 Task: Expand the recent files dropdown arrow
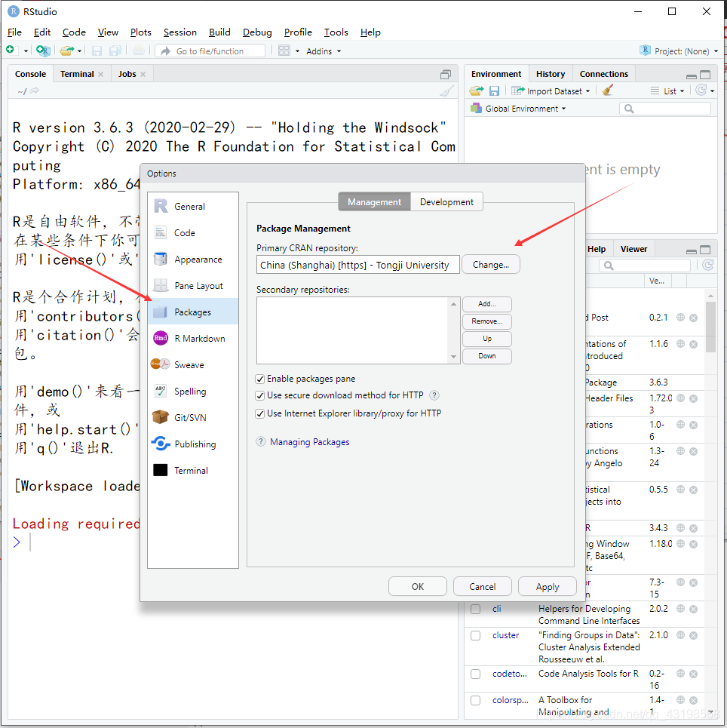80,51
